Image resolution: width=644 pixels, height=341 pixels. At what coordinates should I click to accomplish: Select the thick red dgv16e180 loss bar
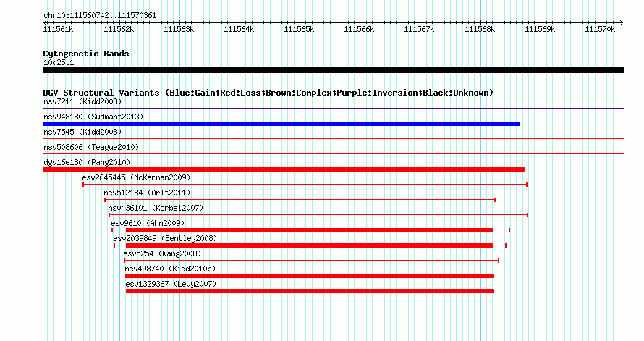284,169
